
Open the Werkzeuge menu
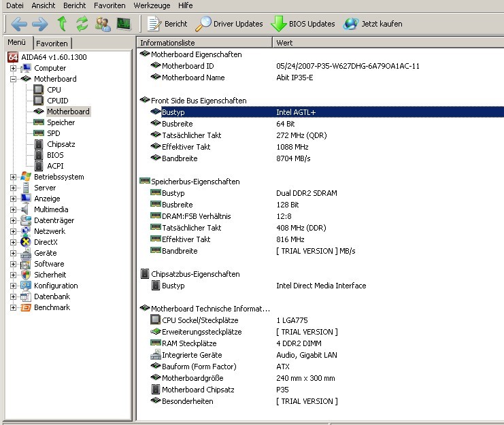click(152, 5)
